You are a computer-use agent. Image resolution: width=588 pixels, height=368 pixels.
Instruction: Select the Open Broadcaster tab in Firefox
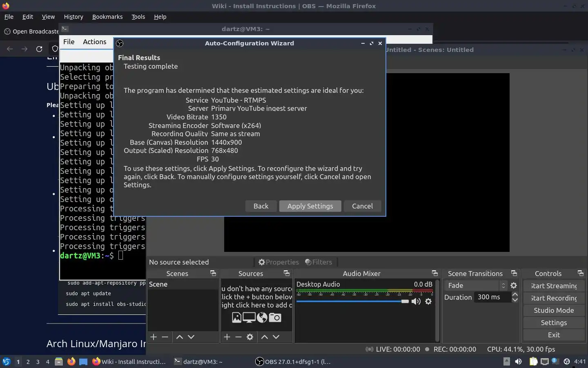pos(31,31)
